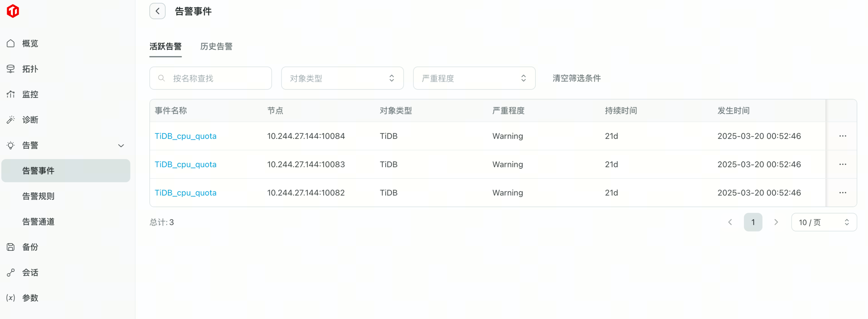
Task: Click the topology icon beside 拓扑
Action: [11, 69]
